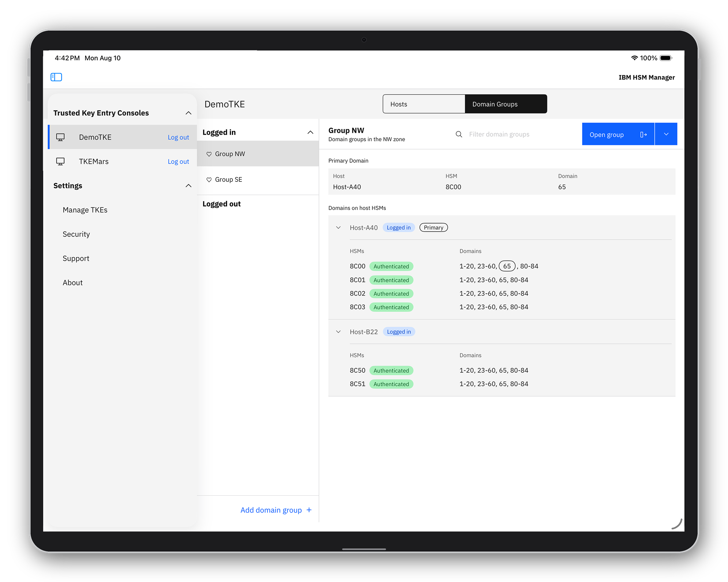Image resolution: width=728 pixels, height=582 pixels.
Task: Collapse Trusted Key Entry Consoles section
Action: [188, 113]
